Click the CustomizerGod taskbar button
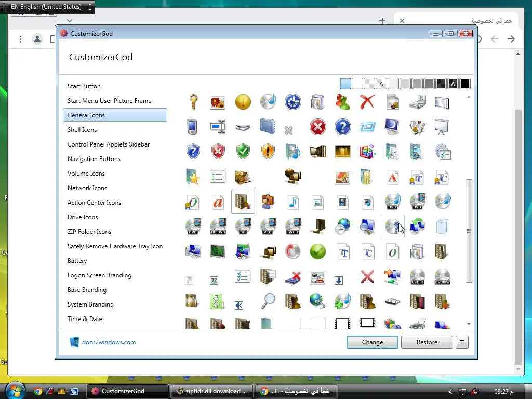Viewport: 532px width, 399px height. pyautogui.click(x=128, y=391)
